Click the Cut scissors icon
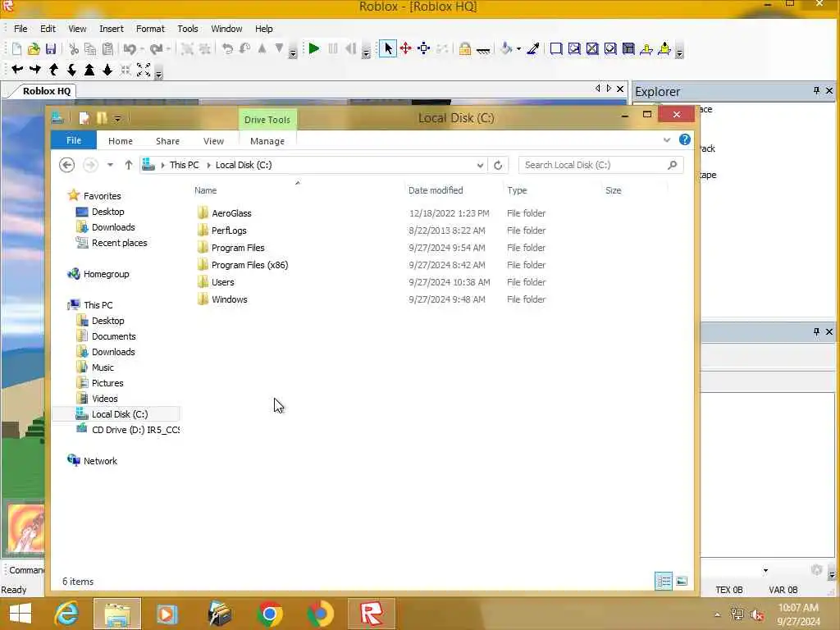 point(74,49)
